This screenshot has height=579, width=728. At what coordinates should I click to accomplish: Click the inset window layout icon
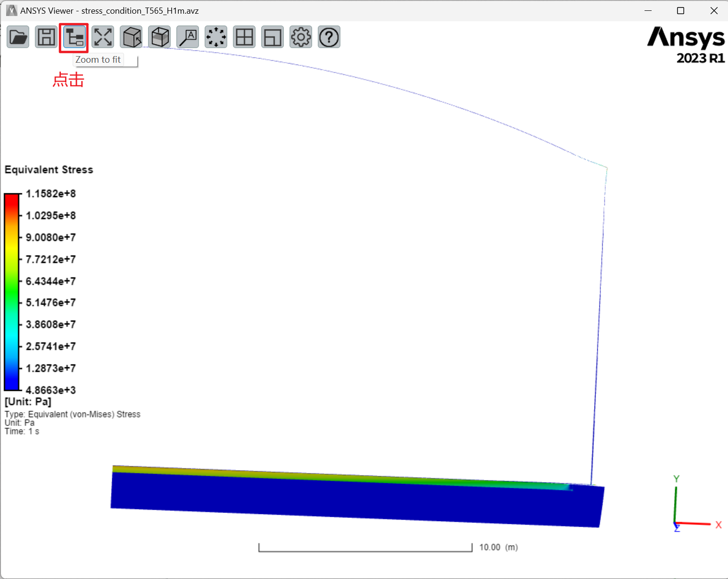point(273,37)
